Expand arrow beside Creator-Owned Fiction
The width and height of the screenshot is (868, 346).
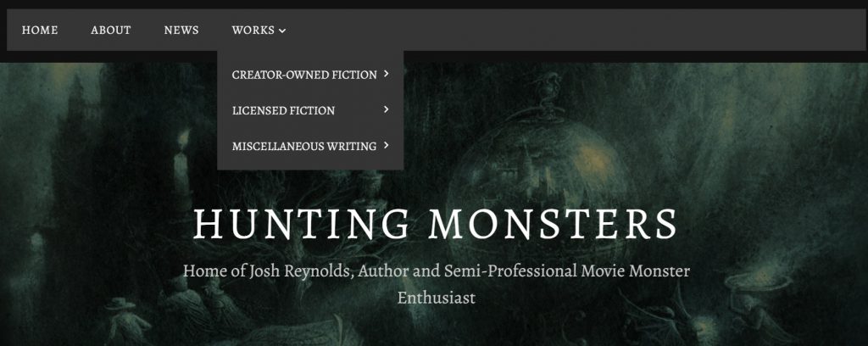386,73
